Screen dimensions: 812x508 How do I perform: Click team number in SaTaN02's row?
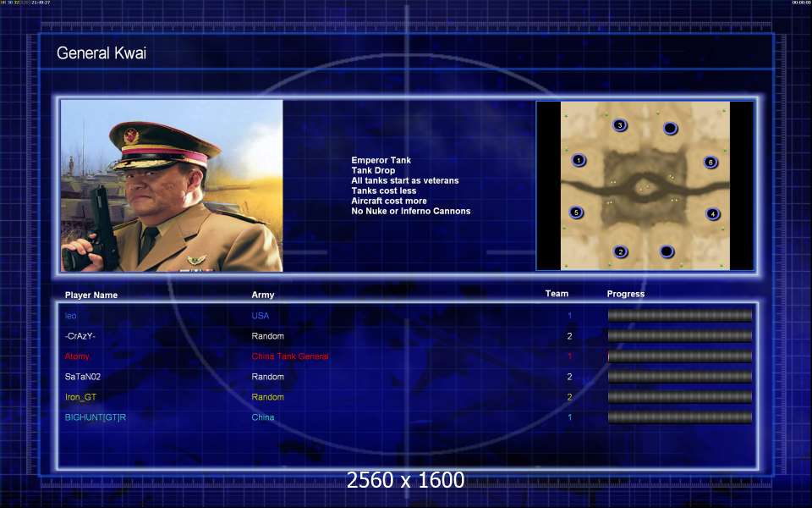point(569,377)
